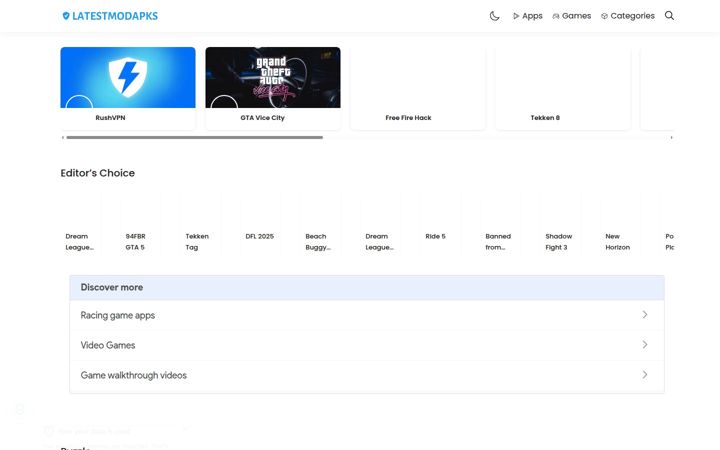This screenshot has width=720, height=450.
Task: Open the Apps menu item
Action: (x=528, y=16)
